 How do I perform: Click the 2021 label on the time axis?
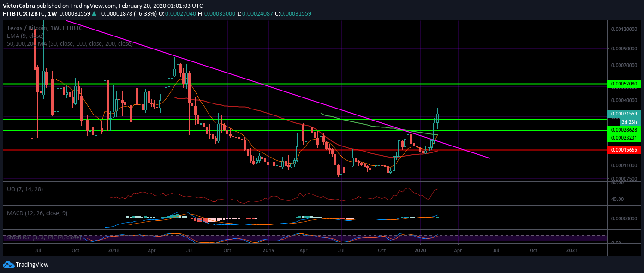point(572,250)
